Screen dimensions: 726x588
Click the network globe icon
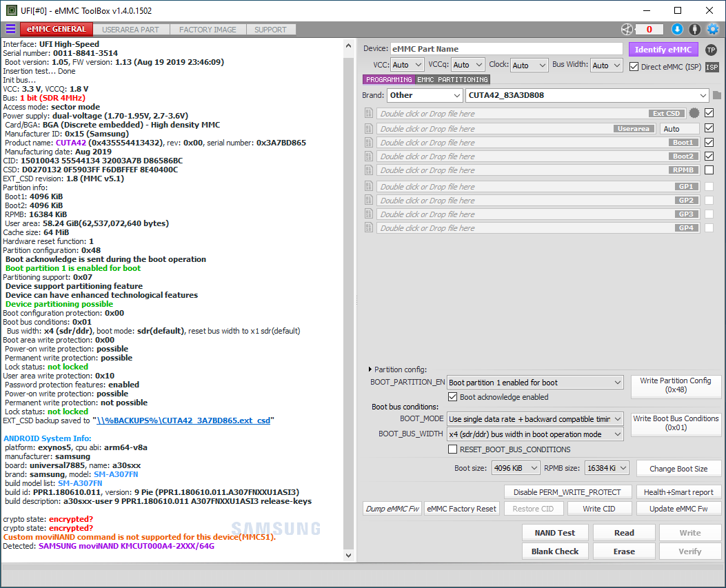click(627, 30)
